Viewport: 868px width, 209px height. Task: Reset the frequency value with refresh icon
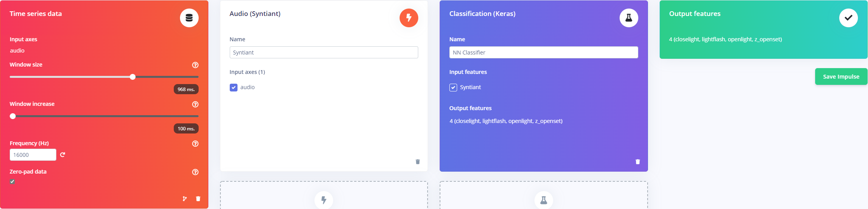pyautogui.click(x=63, y=155)
